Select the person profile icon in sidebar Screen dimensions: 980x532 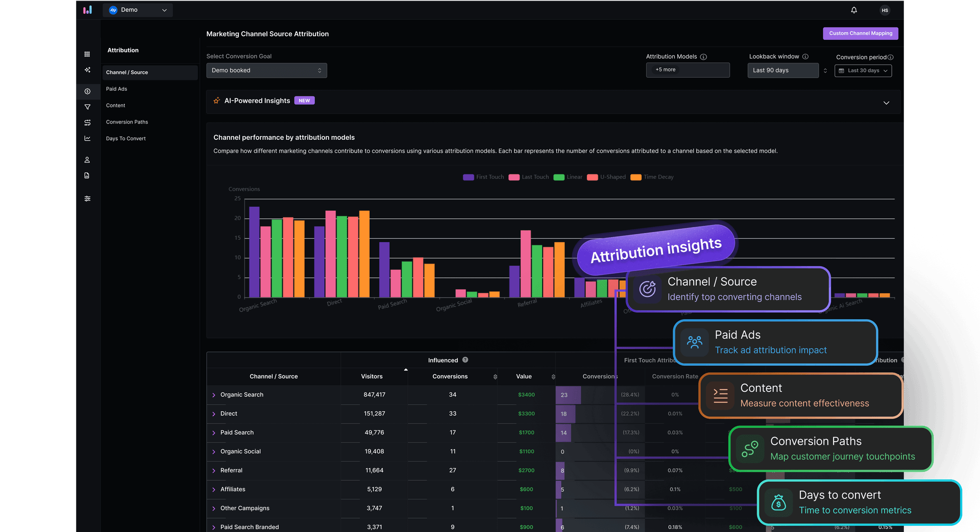click(87, 160)
